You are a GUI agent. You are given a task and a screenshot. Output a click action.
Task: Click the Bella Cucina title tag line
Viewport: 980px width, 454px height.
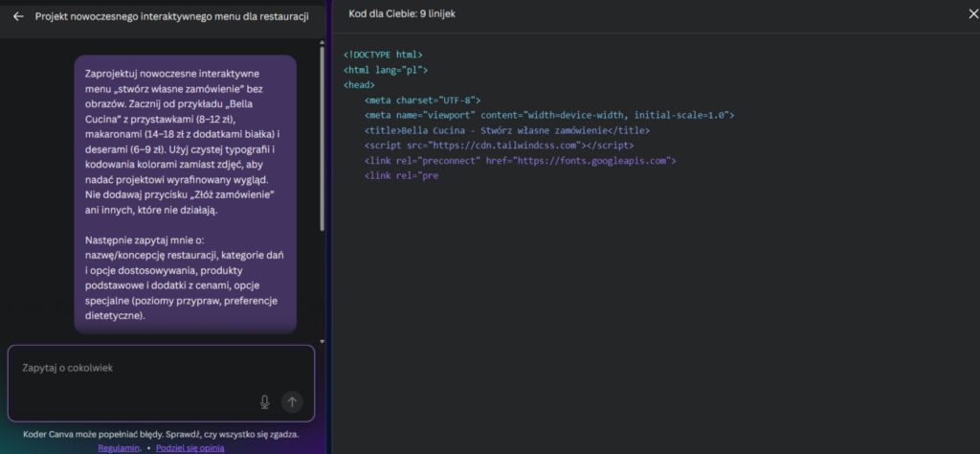pyautogui.click(x=506, y=130)
